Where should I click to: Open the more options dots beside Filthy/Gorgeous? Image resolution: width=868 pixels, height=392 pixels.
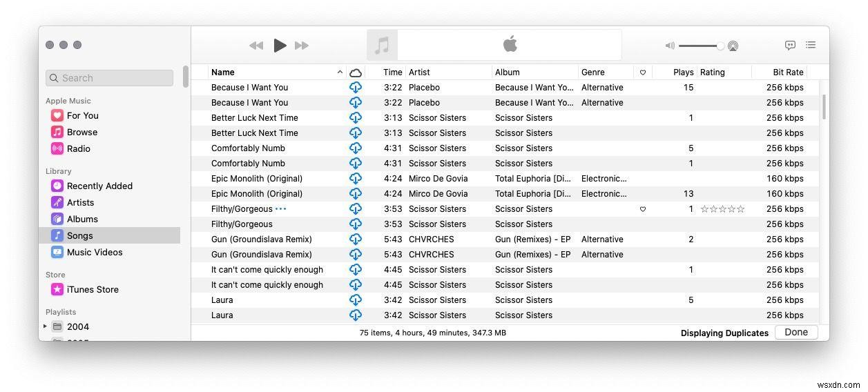point(280,208)
